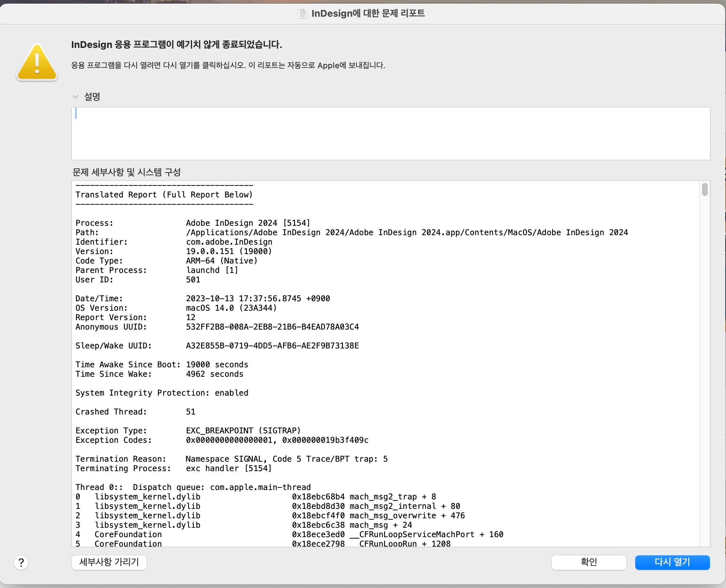Click the Termination Reason line
This screenshot has height=588, width=726.
coord(232,459)
